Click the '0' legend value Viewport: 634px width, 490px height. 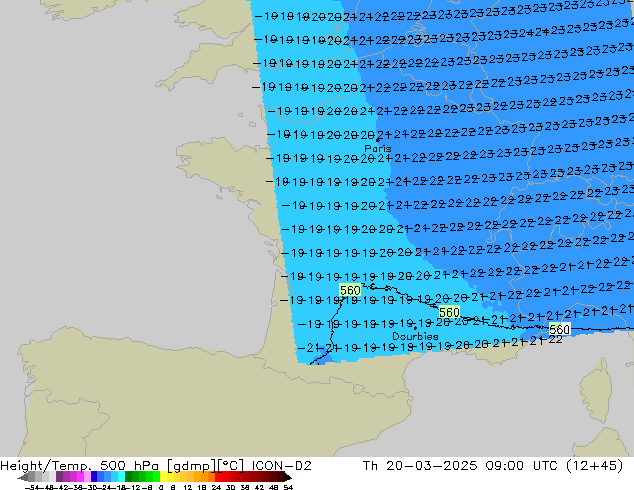tap(161, 487)
